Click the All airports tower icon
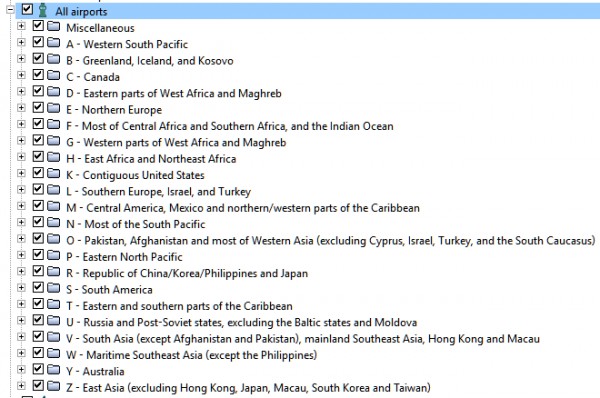This screenshot has height=398, width=600. pyautogui.click(x=43, y=10)
